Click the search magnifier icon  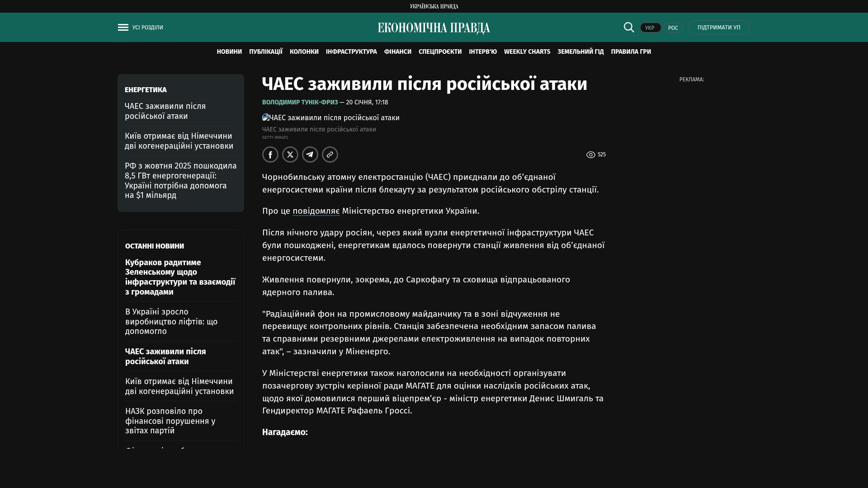tap(629, 27)
